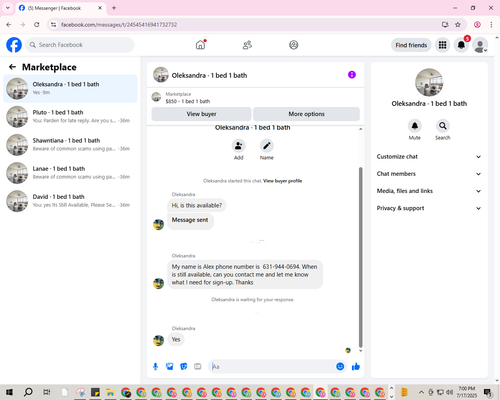The height and width of the screenshot is (400, 500).
Task: Expand the Privacy & support section
Action: (429, 208)
